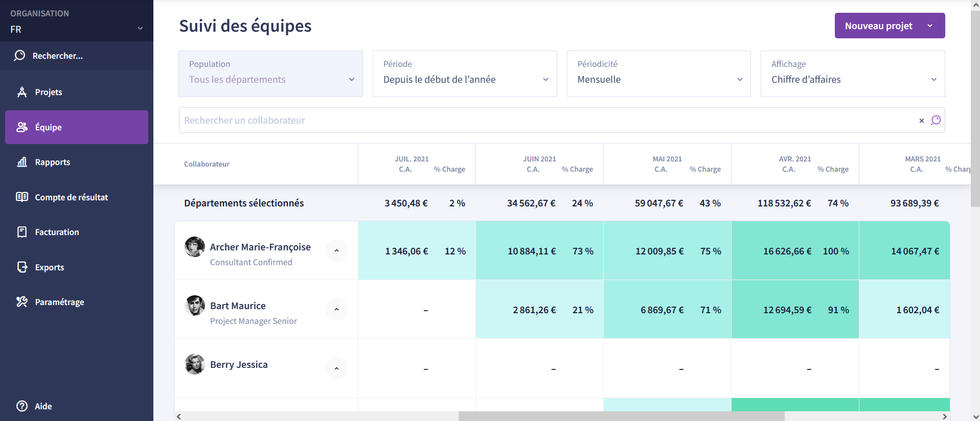Click Archer's 16 626,66 € April cell
980x421 pixels.
click(x=787, y=251)
